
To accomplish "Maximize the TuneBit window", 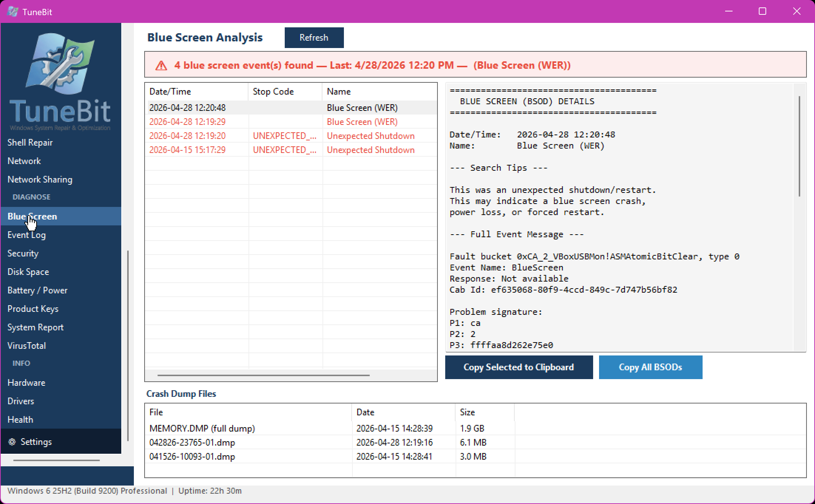I will coord(762,11).
